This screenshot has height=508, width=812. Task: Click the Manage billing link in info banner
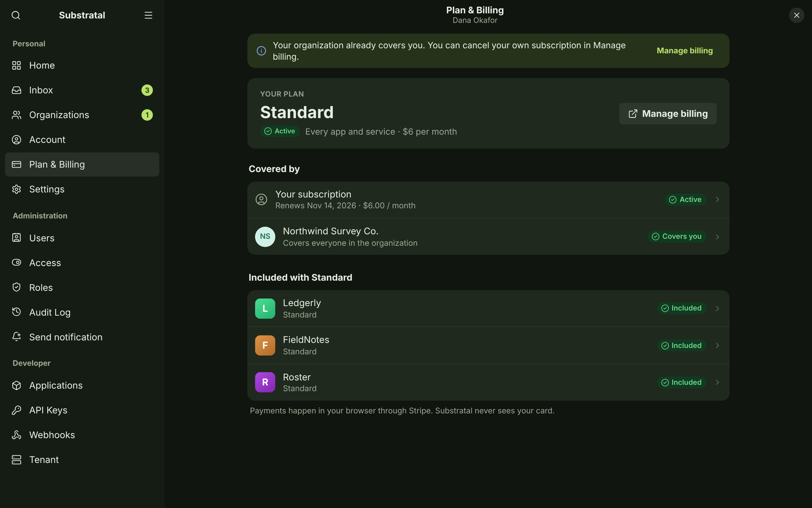pos(684,51)
